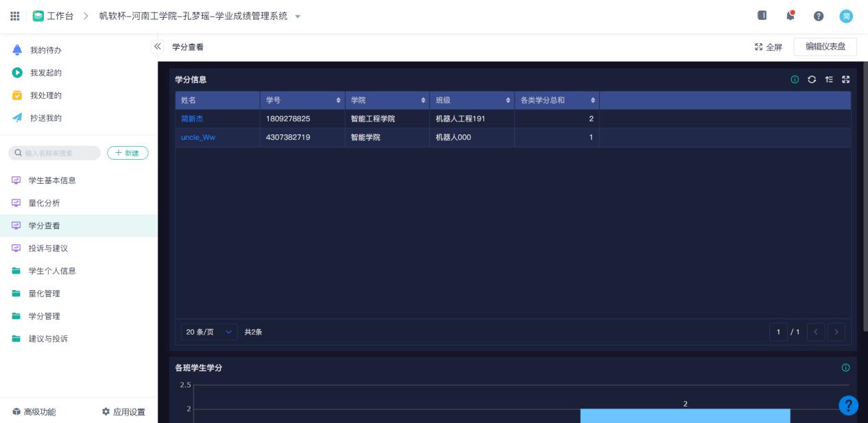Click the info icon on 学分信息 panel
Image resolution: width=868 pixels, height=423 pixels.
pyautogui.click(x=795, y=80)
